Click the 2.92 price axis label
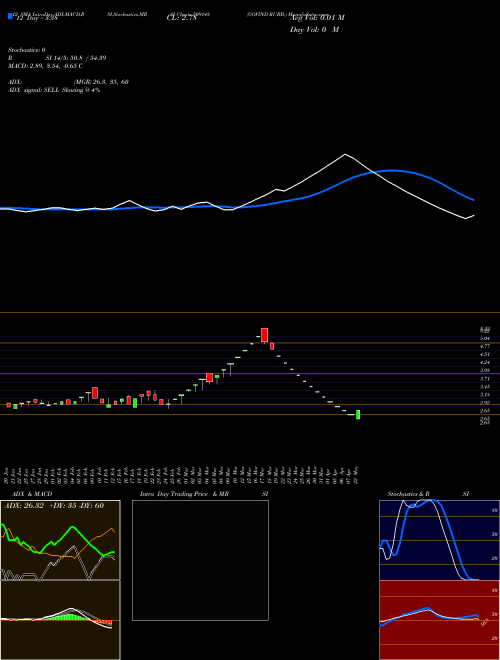 pos(485,402)
